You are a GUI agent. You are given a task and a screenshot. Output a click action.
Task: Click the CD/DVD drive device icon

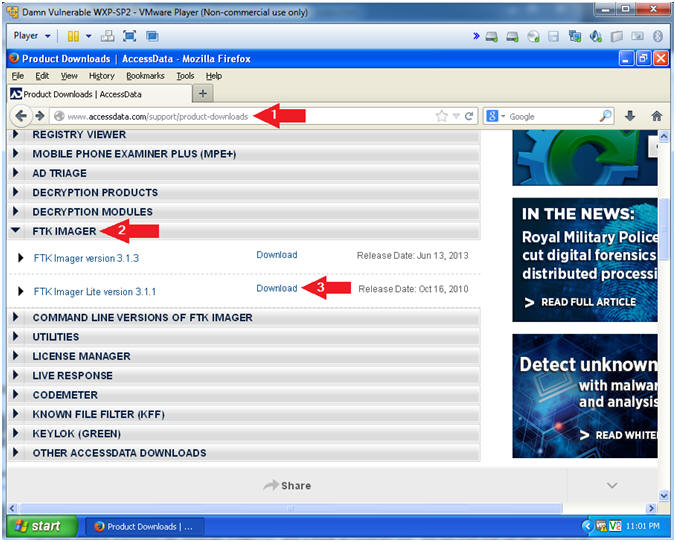coord(533,37)
